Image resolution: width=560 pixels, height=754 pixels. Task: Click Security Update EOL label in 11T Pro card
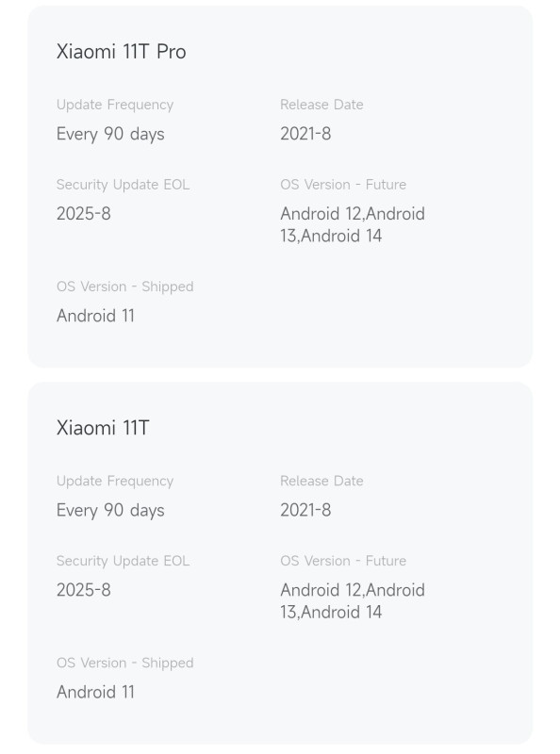click(123, 185)
